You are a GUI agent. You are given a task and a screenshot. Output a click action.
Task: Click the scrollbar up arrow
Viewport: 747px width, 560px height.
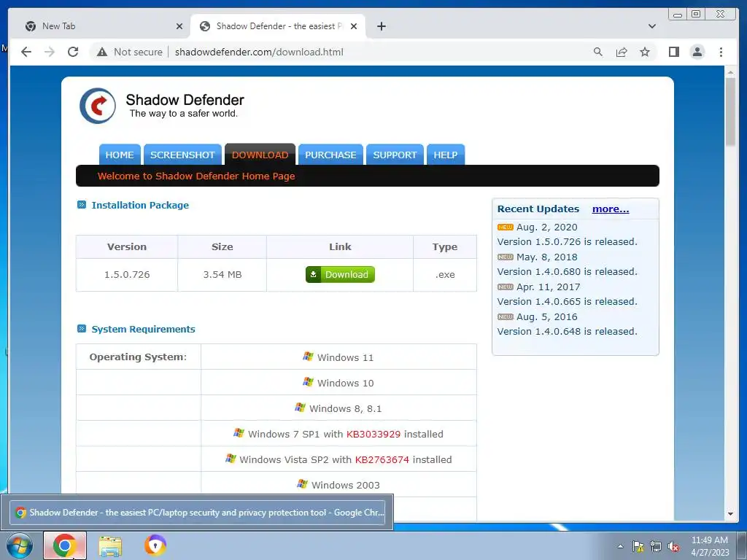(x=730, y=72)
